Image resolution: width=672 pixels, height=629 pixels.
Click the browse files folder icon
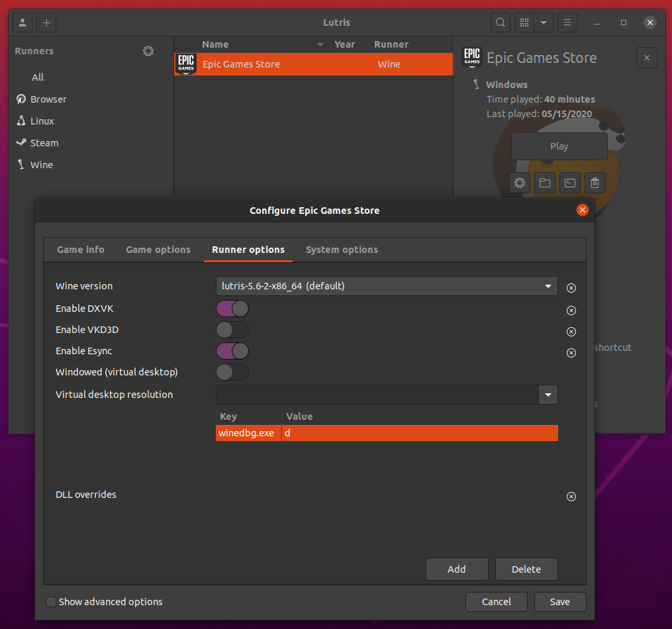[x=545, y=183]
